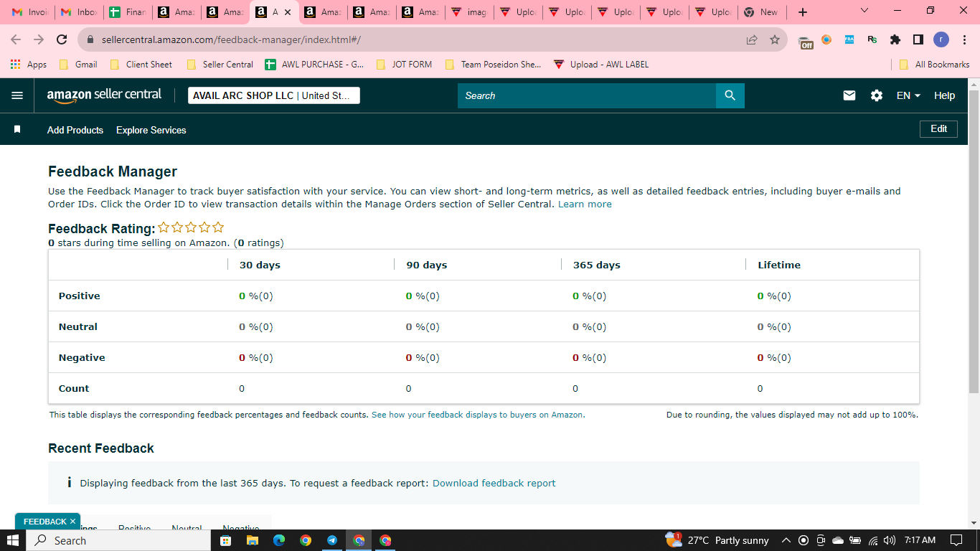Open the Client Sheet bookmark folder

pos(141,64)
